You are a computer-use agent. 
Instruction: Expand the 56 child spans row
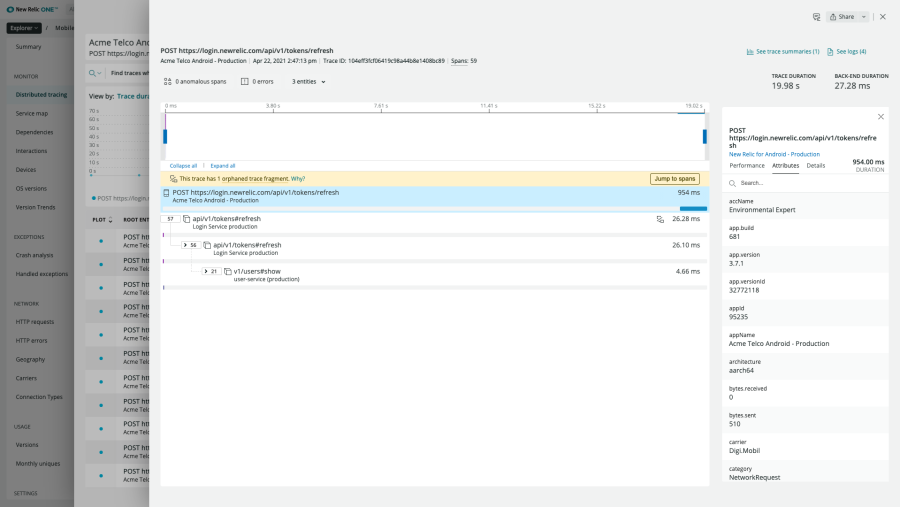tap(185, 244)
